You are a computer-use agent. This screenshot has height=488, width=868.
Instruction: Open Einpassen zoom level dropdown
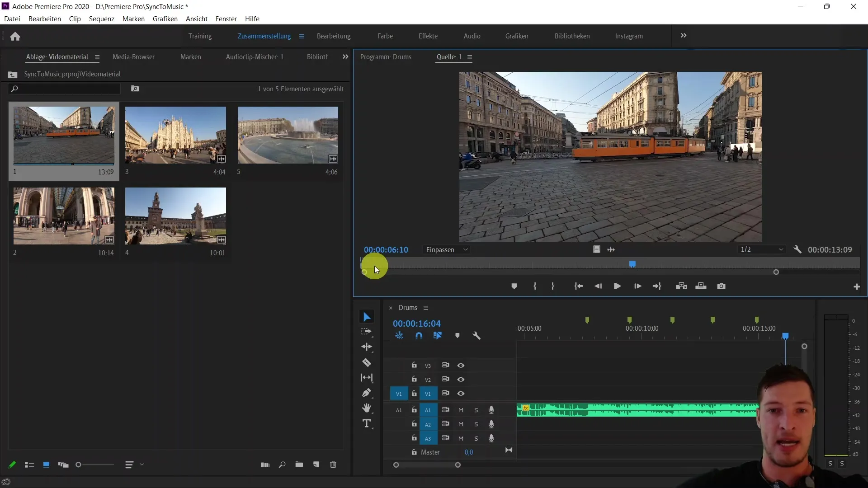pos(447,250)
